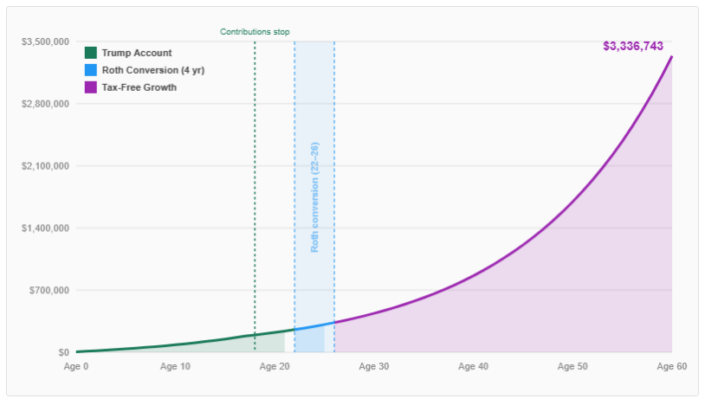Click the Age 60 x-axis label
The height and width of the screenshot is (405, 705).
(671, 367)
